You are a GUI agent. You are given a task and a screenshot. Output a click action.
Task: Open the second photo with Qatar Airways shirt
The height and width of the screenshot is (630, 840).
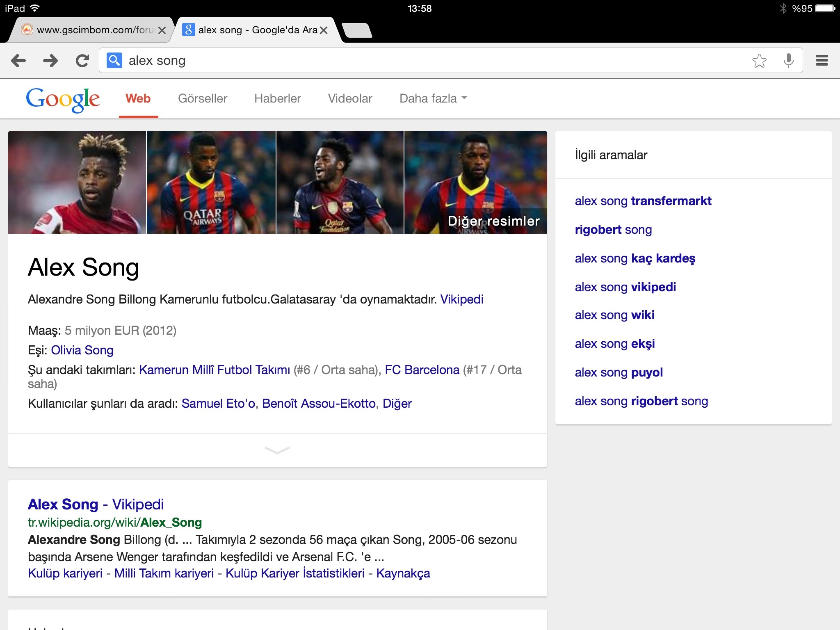[x=211, y=183]
